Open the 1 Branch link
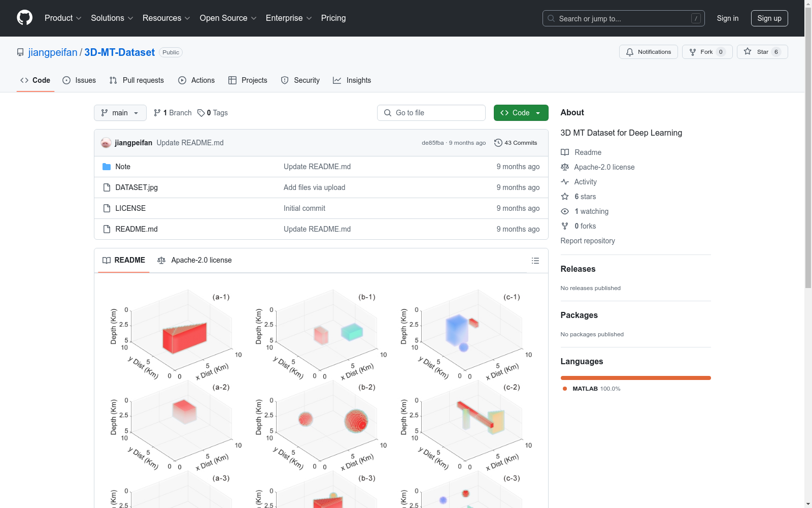This screenshot has width=812, height=508. pyautogui.click(x=173, y=113)
